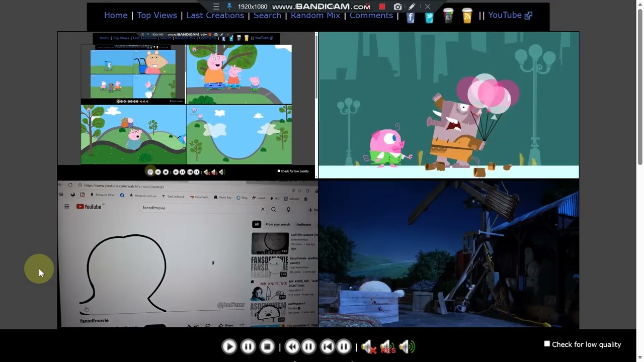
Task: Follow the YouTube external link
Action: click(x=510, y=15)
